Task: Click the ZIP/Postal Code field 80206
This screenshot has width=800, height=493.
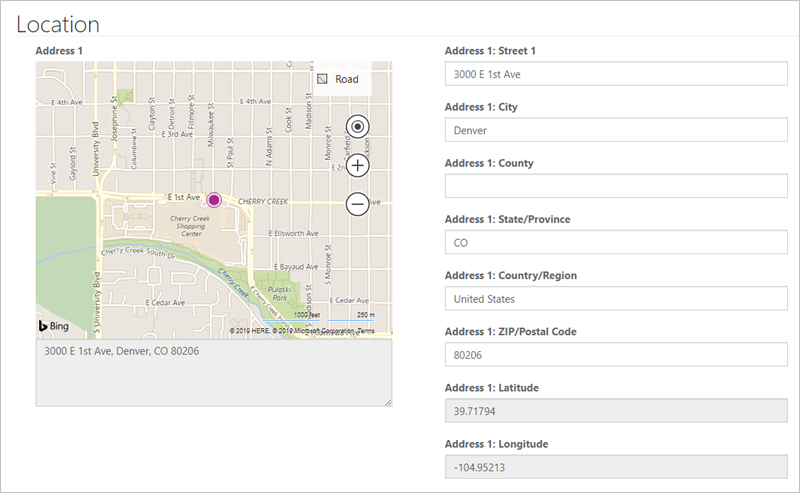Action: (616, 355)
